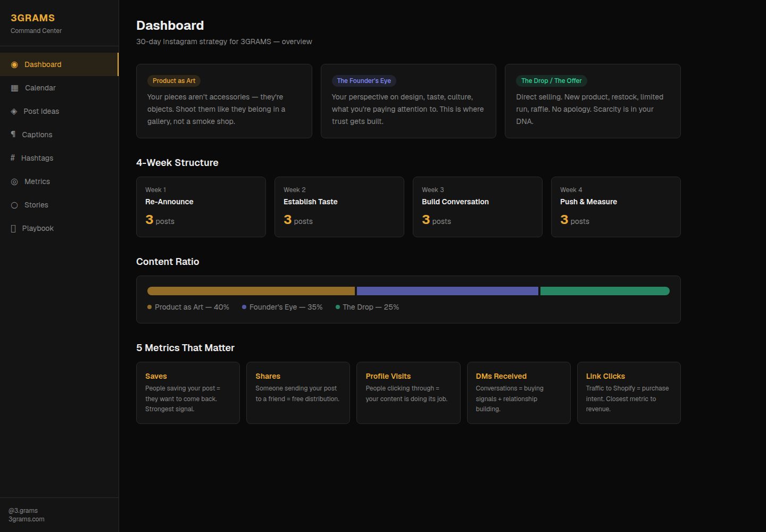Click the Playbook icon
Viewport: 766px width, 532px height.
(x=13, y=229)
